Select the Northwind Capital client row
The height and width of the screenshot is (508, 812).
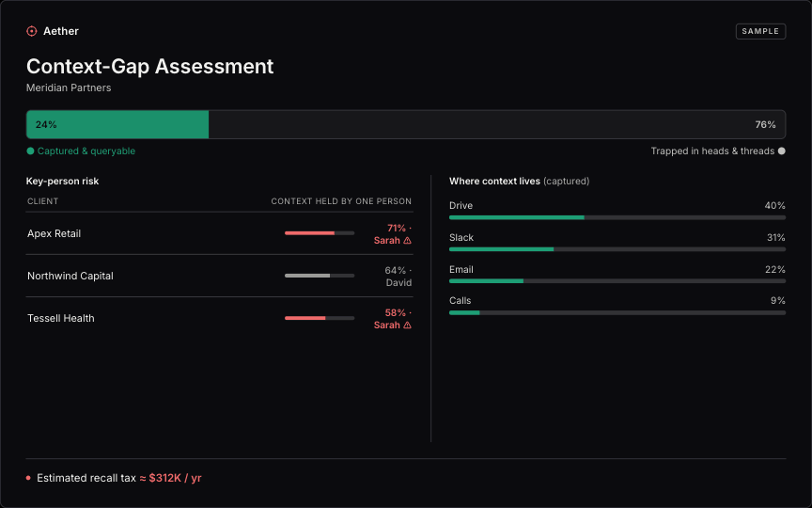[220, 276]
